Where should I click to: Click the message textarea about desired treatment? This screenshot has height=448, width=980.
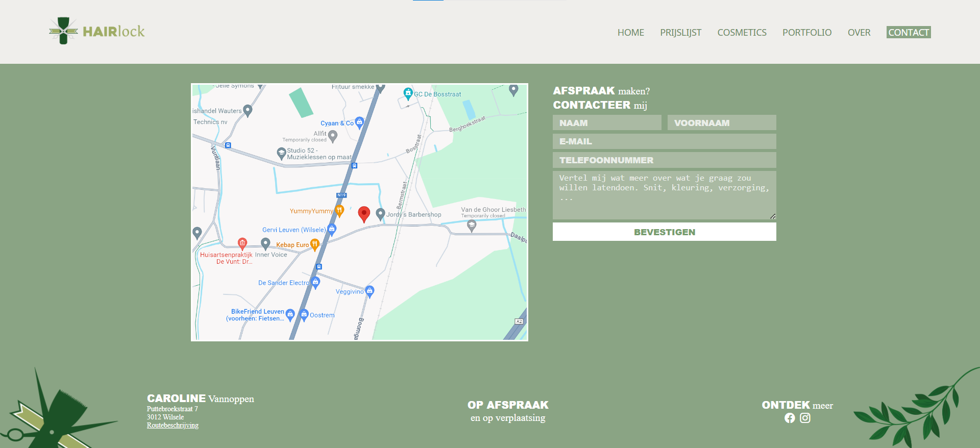[x=665, y=195]
